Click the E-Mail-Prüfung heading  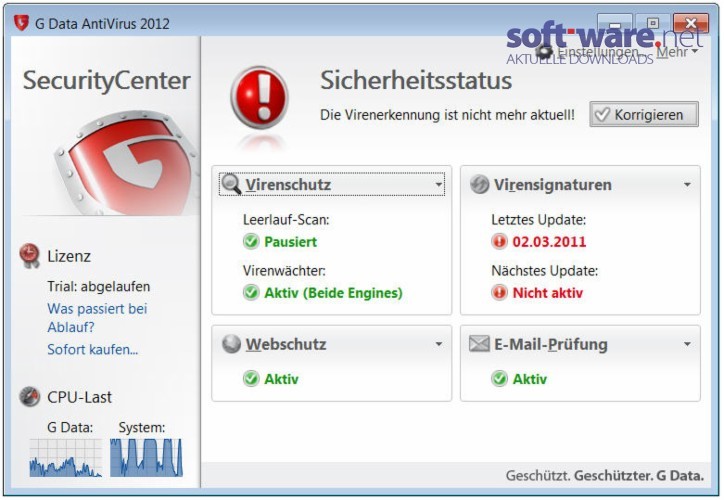pyautogui.click(x=550, y=344)
